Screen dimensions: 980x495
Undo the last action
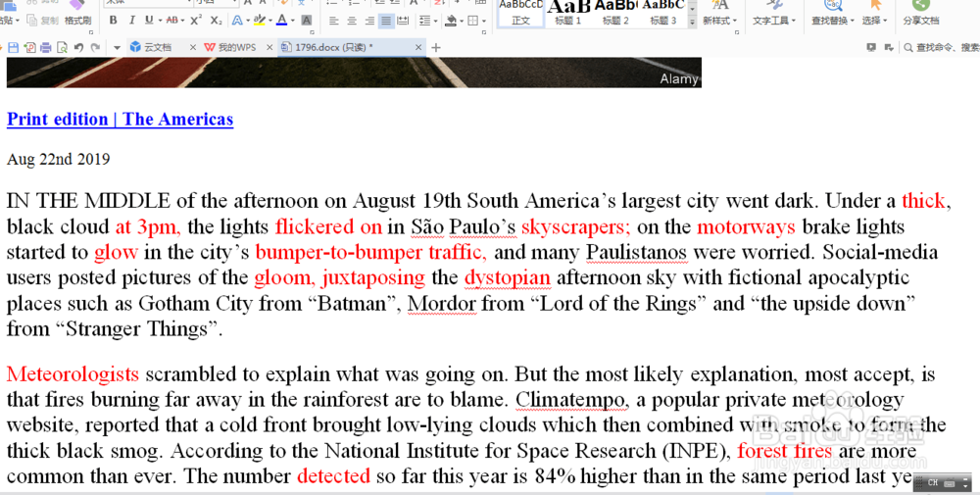click(x=78, y=47)
